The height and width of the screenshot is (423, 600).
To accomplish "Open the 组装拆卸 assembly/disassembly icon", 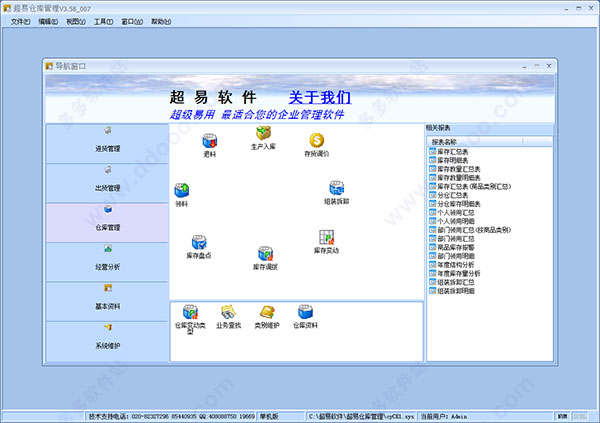I will click(336, 193).
